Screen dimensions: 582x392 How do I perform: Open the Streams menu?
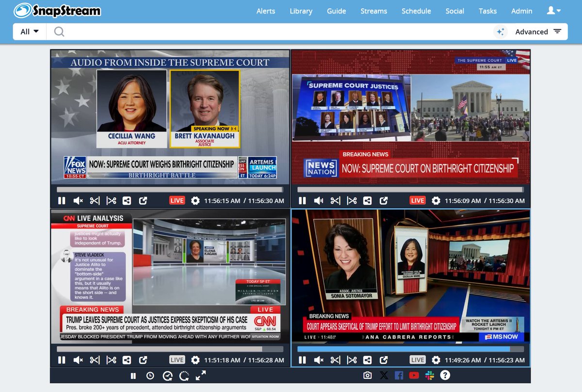pos(374,11)
